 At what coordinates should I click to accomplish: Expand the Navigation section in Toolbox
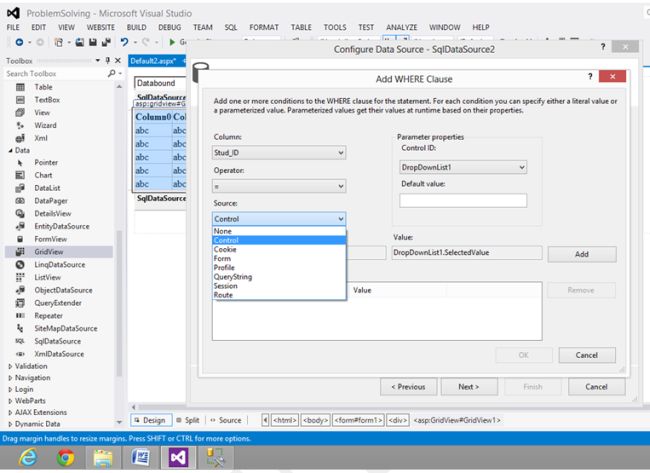click(x=10, y=378)
